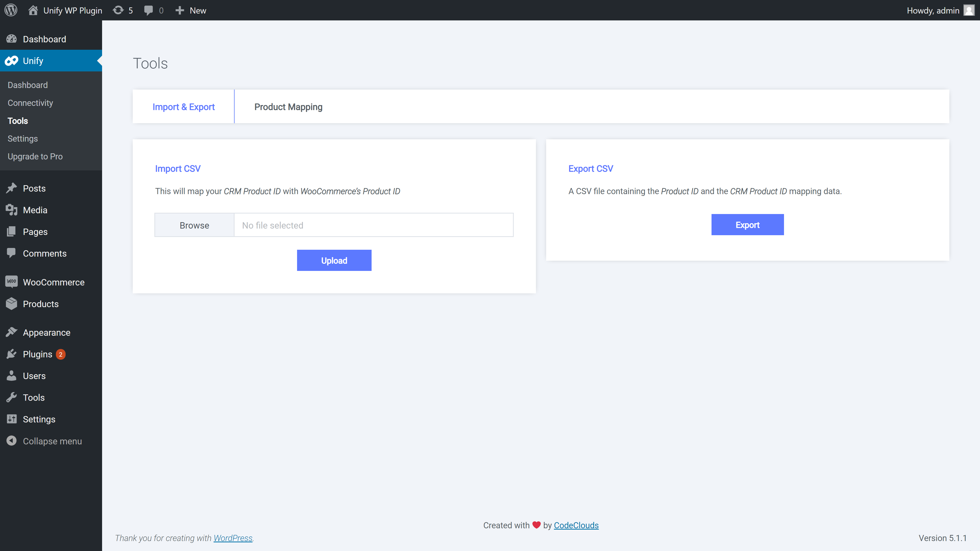Screen dimensions: 980x551
Task: Open the New content dropdown
Action: click(191, 10)
